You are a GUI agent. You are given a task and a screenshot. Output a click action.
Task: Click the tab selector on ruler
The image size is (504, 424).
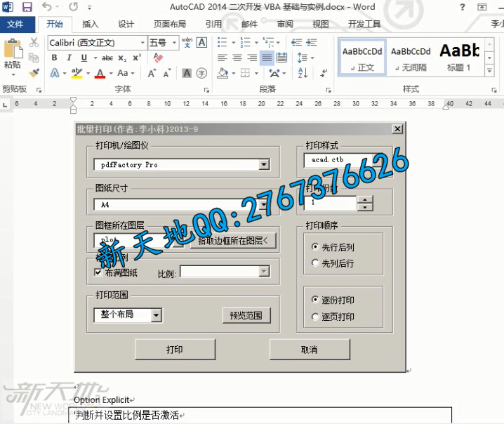click(5, 105)
